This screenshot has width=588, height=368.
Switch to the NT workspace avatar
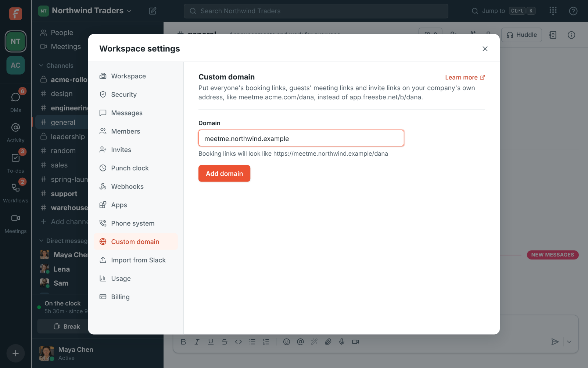click(x=15, y=41)
